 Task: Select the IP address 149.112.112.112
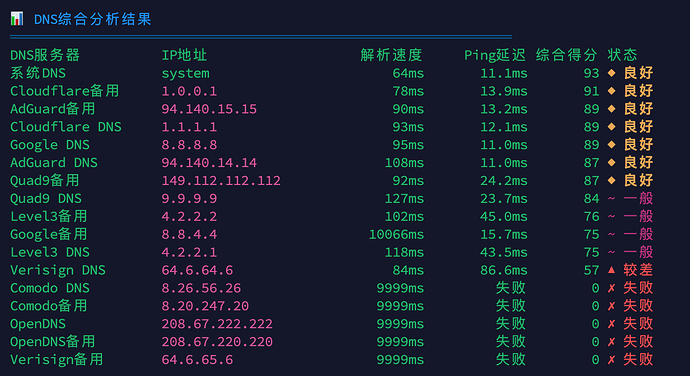click(x=221, y=181)
